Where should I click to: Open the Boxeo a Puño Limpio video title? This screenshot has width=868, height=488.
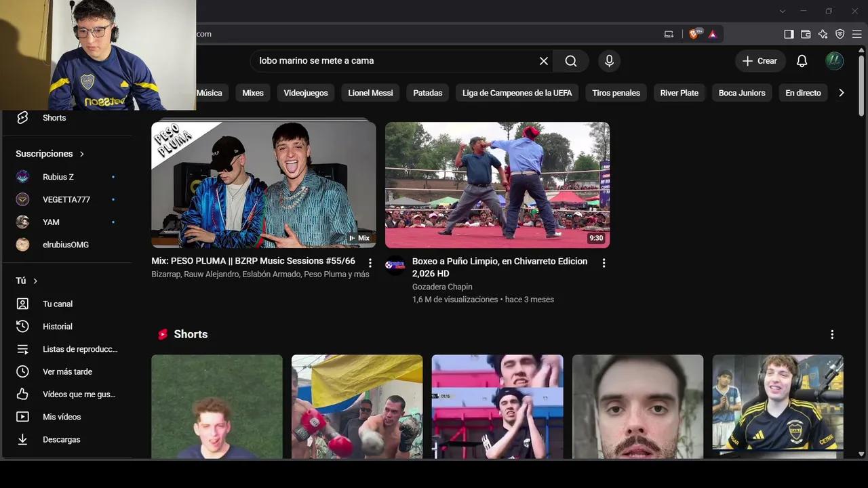[500, 267]
